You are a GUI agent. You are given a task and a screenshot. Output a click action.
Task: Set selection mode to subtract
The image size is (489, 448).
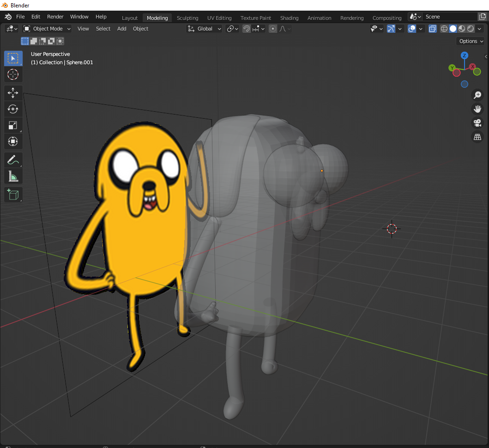coord(42,41)
